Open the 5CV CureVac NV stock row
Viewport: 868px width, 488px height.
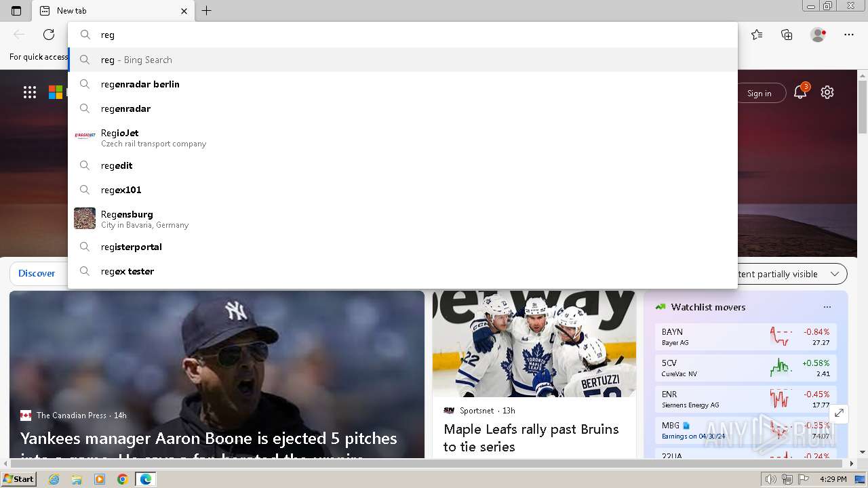coord(746,368)
